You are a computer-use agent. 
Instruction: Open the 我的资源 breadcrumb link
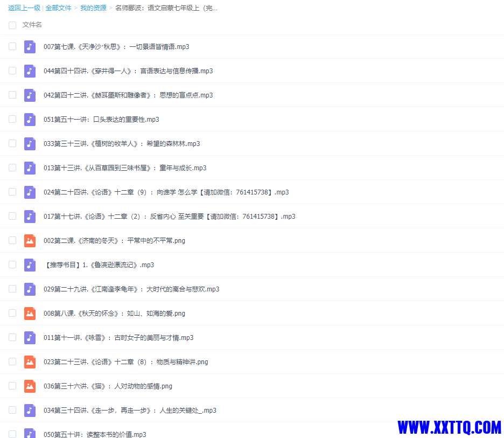93,8
